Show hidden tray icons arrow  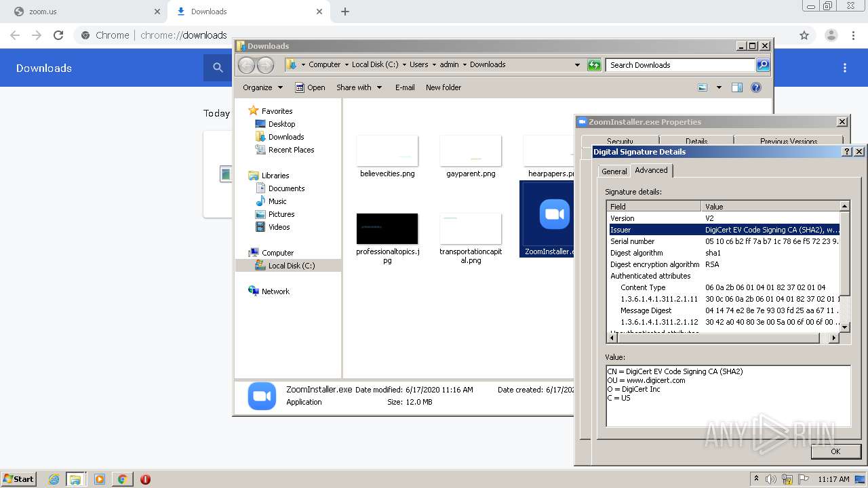tap(756, 479)
